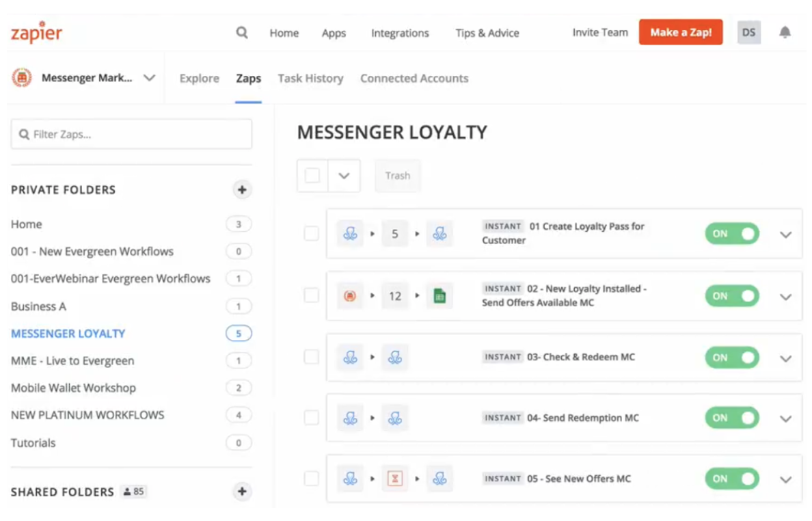The height and width of the screenshot is (521, 812).
Task: Open the DS user avatar menu
Action: tap(749, 32)
